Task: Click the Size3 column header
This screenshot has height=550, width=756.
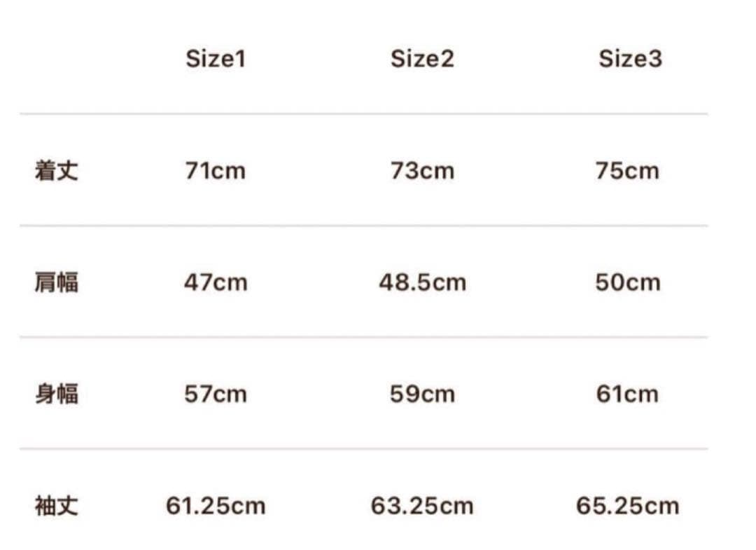Action: (x=629, y=59)
